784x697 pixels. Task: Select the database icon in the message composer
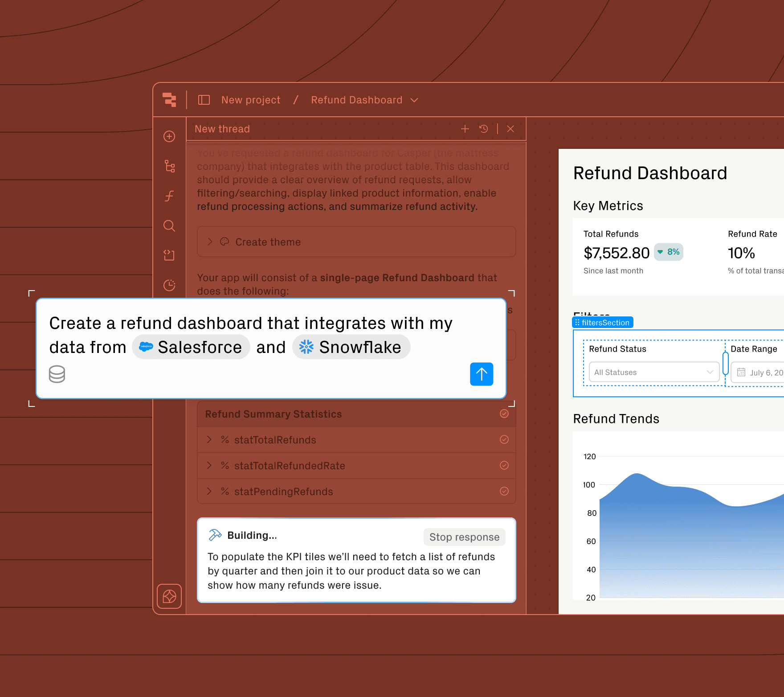(56, 374)
